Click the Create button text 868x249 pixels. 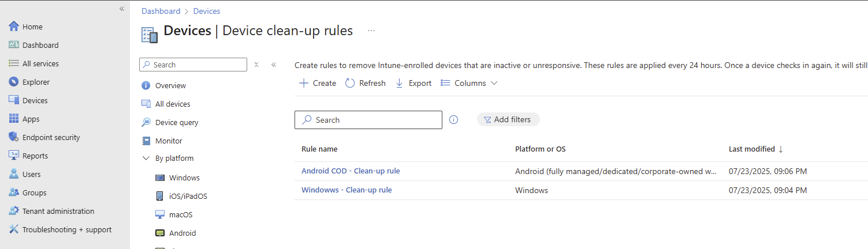[325, 83]
